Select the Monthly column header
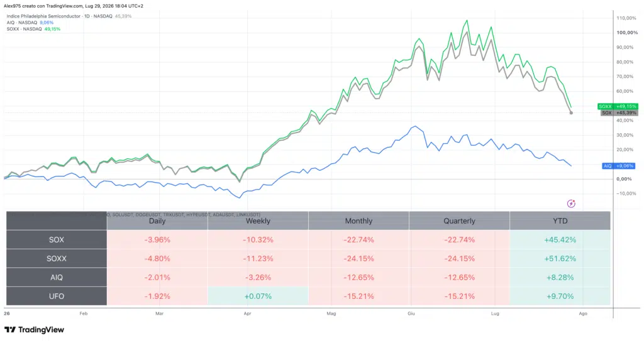644x341 pixels. 358,221
